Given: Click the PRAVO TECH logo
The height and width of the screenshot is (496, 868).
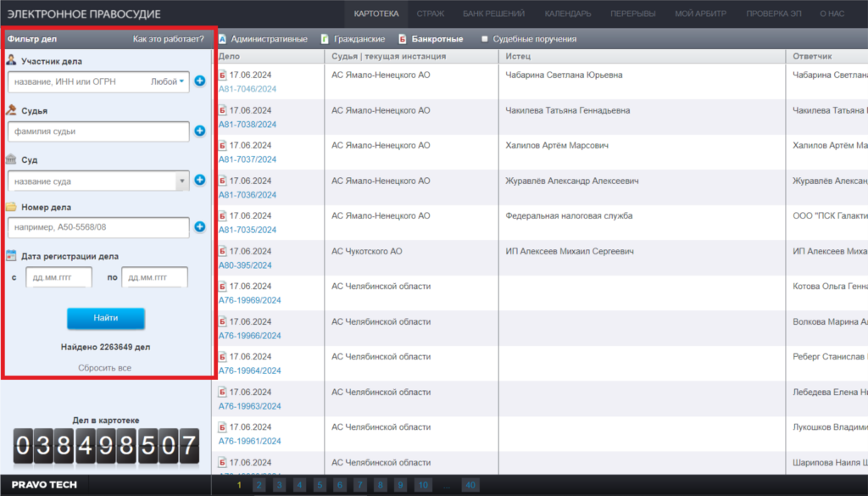Looking at the screenshot, I should pos(44,485).
